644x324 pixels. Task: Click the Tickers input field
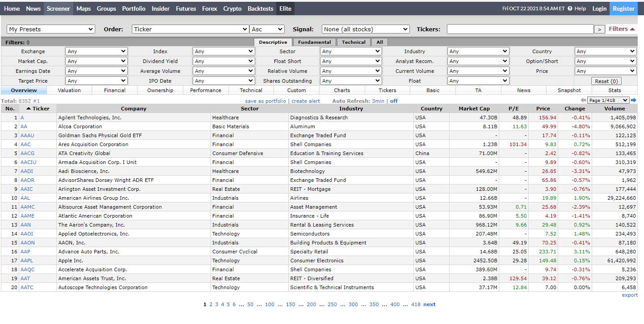520,29
